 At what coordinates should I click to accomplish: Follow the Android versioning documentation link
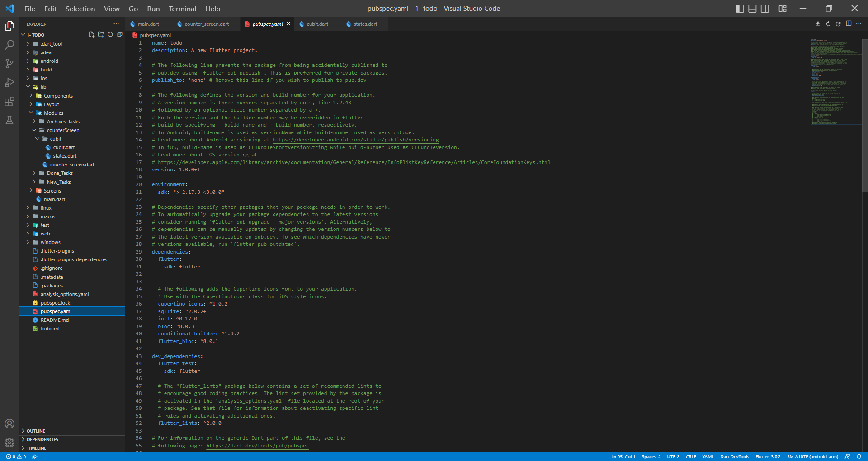(355, 140)
